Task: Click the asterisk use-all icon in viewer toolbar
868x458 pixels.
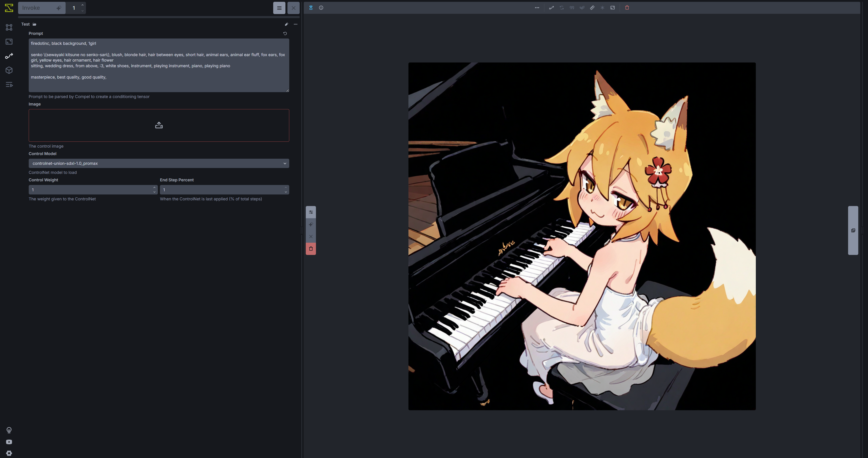Action: [x=602, y=8]
